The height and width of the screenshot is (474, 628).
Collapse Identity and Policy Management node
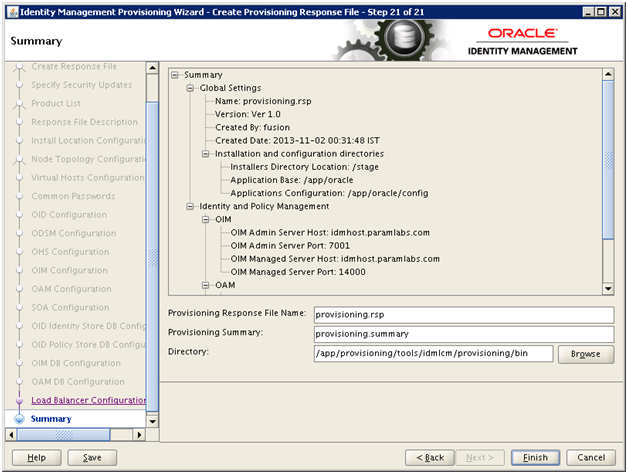tap(190, 206)
